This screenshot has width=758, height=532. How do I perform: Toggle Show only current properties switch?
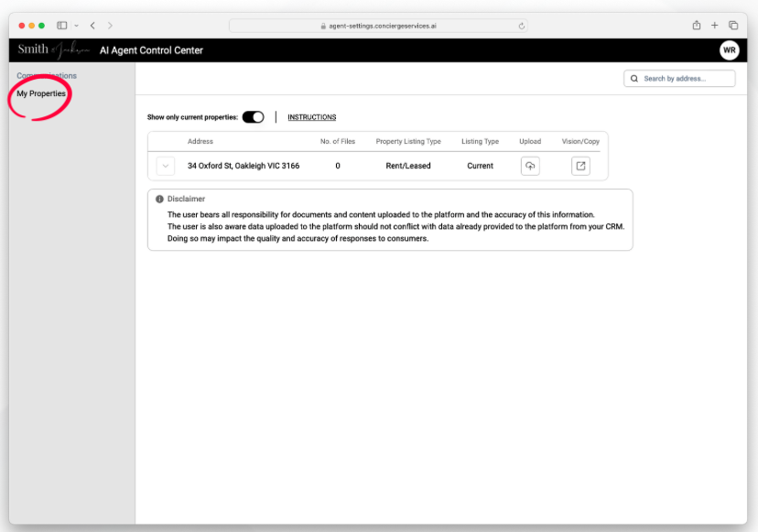pyautogui.click(x=253, y=117)
